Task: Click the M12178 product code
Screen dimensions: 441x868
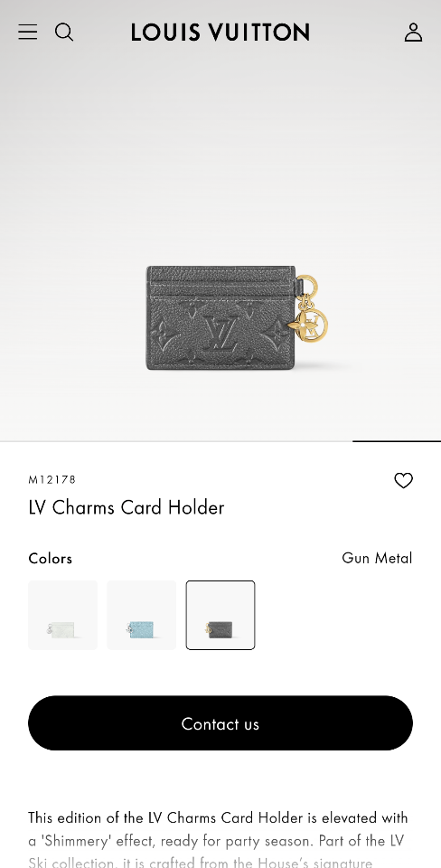Action: click(52, 479)
